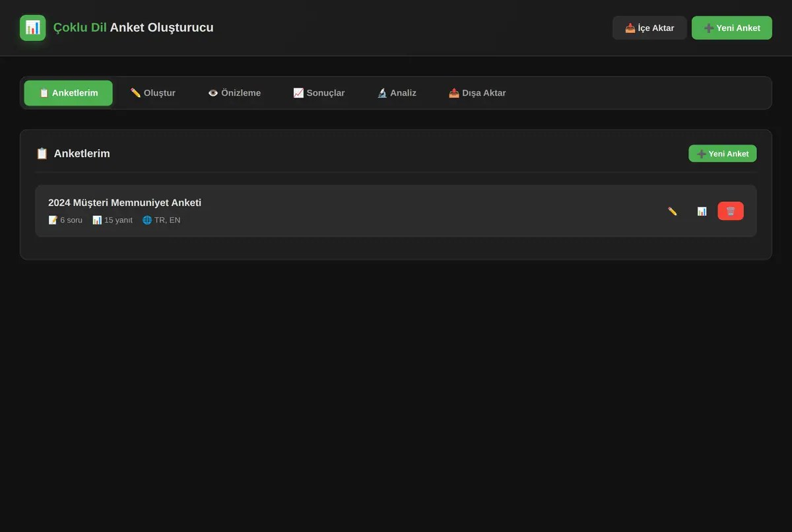
Task: Switch to the Dışa Aktar tab
Action: 477,93
